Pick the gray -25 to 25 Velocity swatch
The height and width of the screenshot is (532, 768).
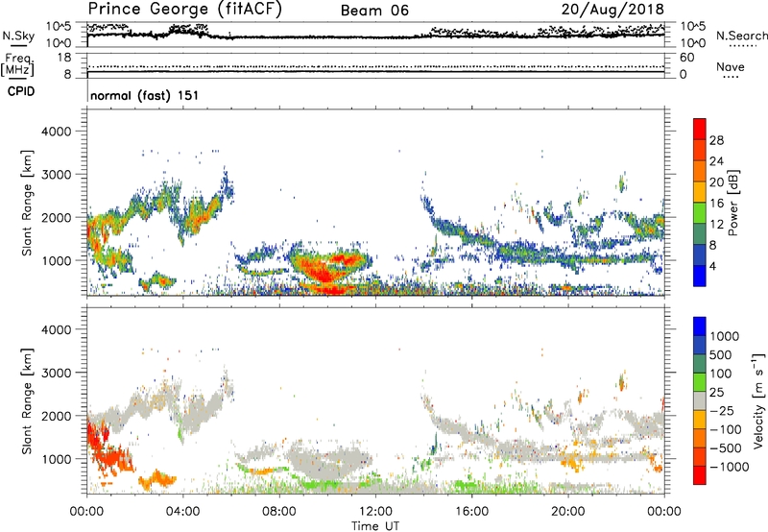700,400
